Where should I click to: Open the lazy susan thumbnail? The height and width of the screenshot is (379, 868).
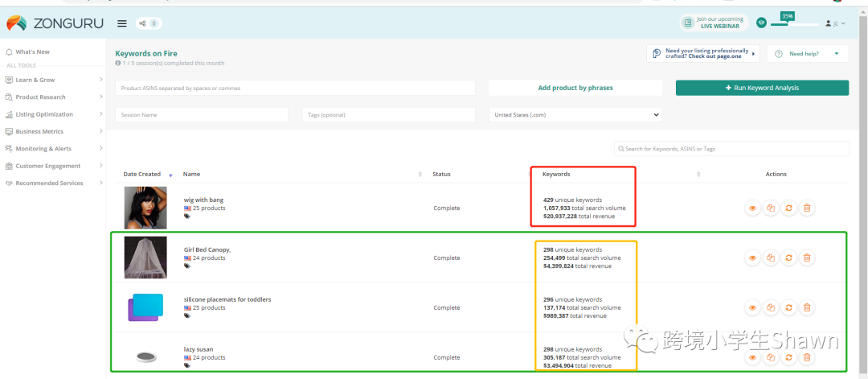pos(146,356)
